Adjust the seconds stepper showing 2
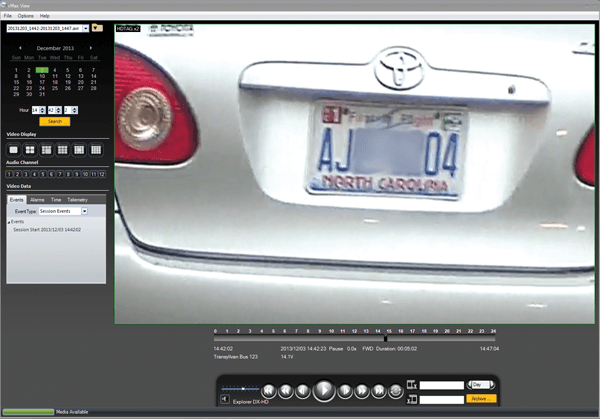Screen dimensions: 600x419 coord(75,110)
